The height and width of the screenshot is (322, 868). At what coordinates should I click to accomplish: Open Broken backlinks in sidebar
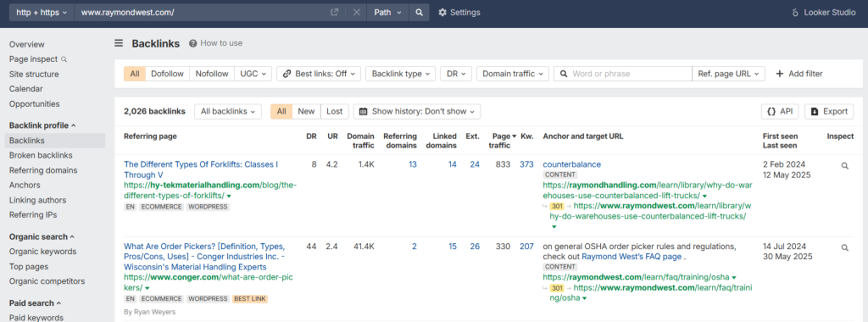pos(41,155)
